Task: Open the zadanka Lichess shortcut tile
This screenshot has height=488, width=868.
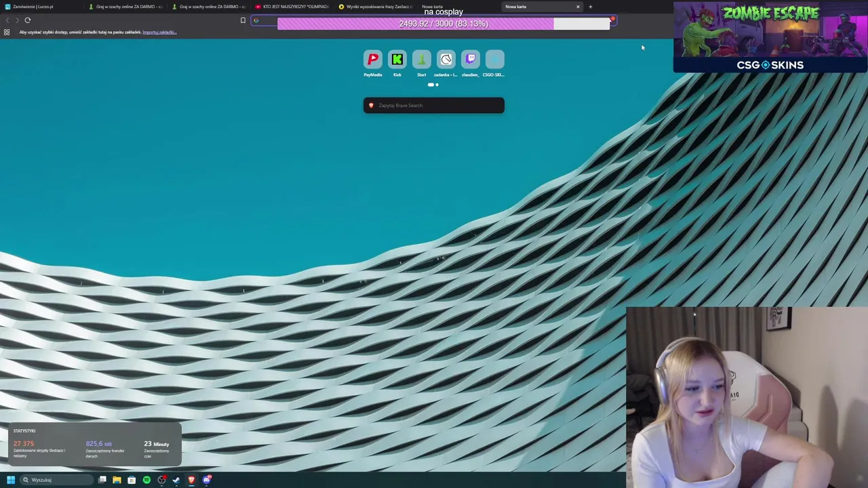Action: (446, 60)
